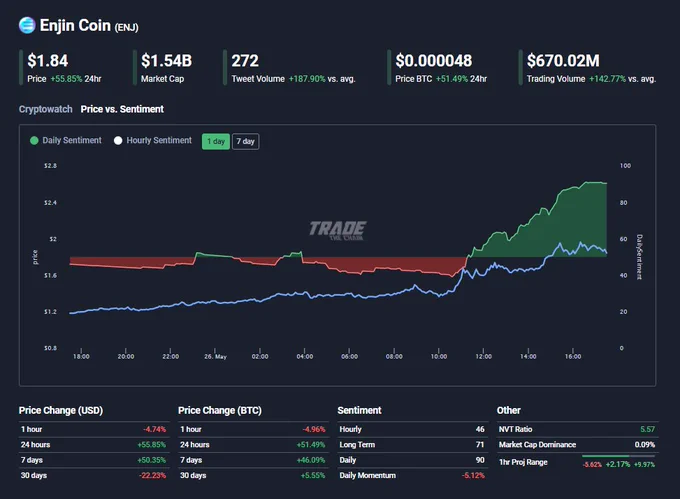Click the 16:00 x-axis label

(573, 357)
